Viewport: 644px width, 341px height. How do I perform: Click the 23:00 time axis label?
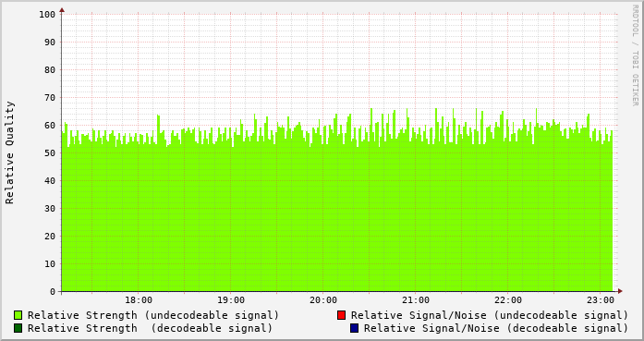coord(601,300)
